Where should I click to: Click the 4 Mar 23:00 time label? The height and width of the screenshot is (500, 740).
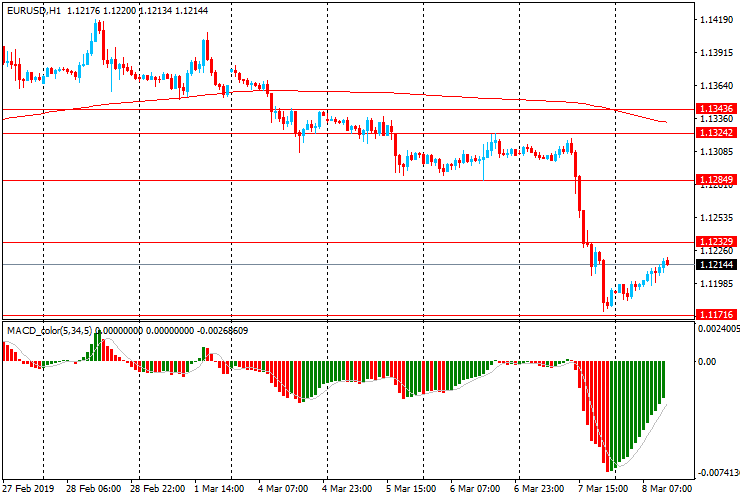pyautogui.click(x=347, y=489)
